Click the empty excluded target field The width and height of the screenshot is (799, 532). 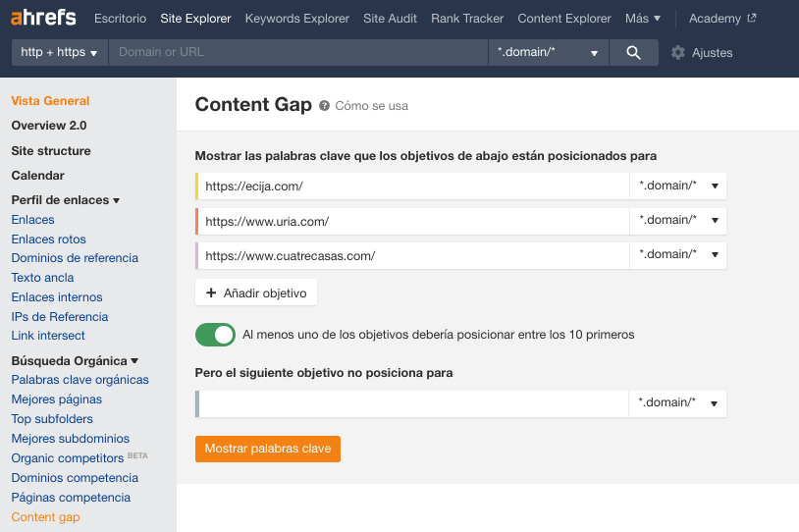(x=412, y=404)
